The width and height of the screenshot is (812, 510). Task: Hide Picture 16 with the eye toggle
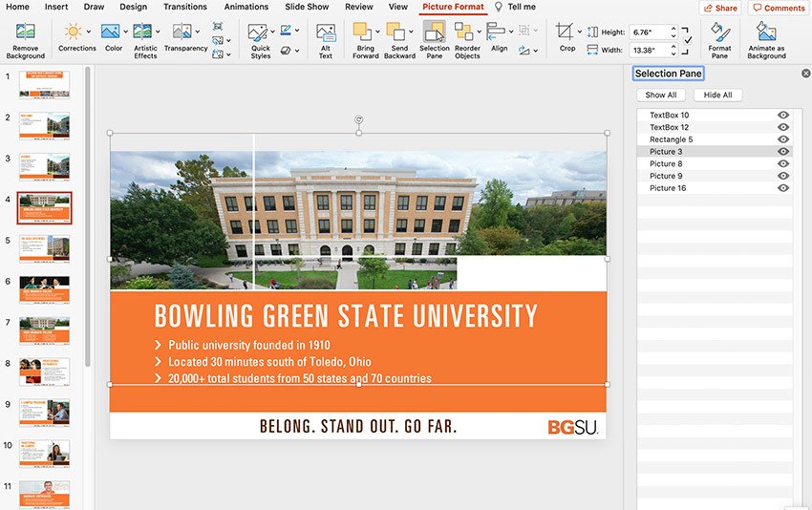point(783,188)
